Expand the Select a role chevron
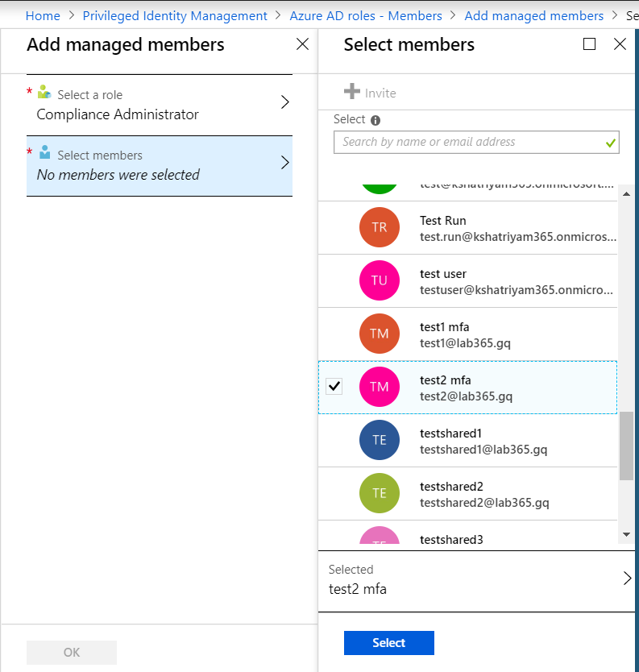Screen dimensions: 639x672 pos(285,102)
